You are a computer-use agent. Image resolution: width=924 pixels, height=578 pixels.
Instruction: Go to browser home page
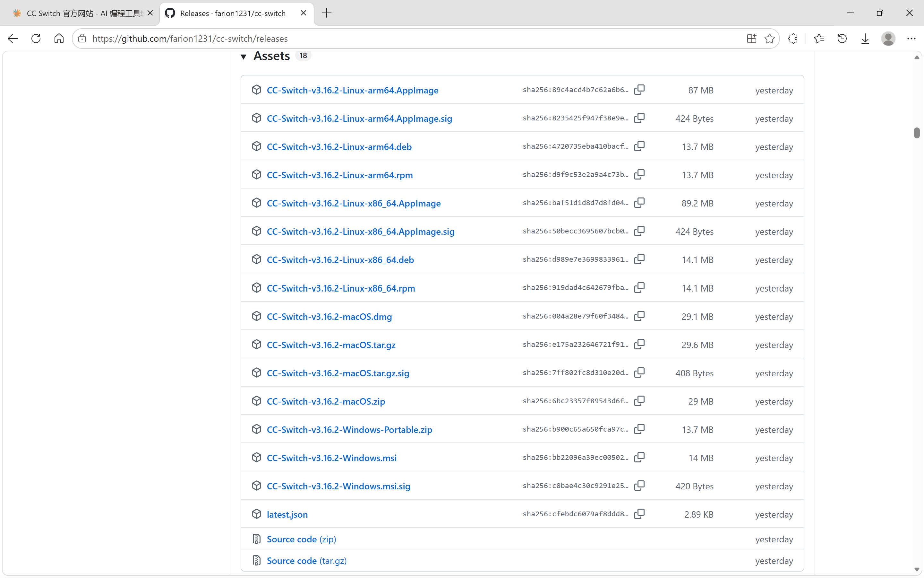[59, 39]
